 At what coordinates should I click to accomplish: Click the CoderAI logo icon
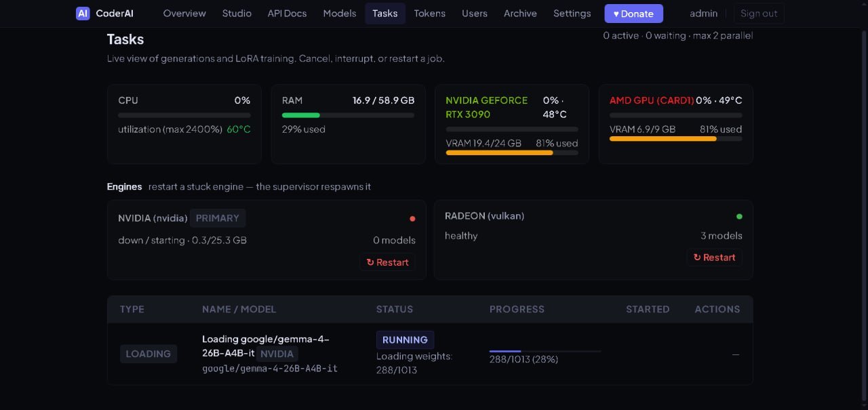point(83,14)
